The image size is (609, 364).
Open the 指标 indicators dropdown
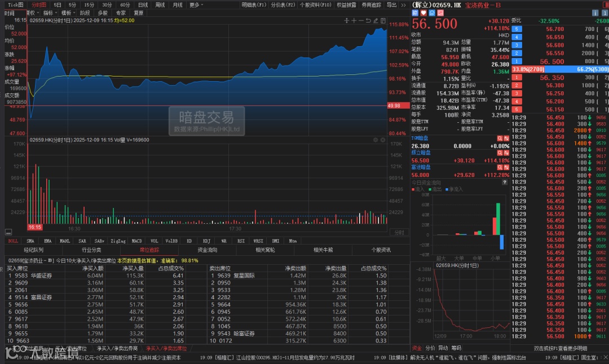coord(50,13)
